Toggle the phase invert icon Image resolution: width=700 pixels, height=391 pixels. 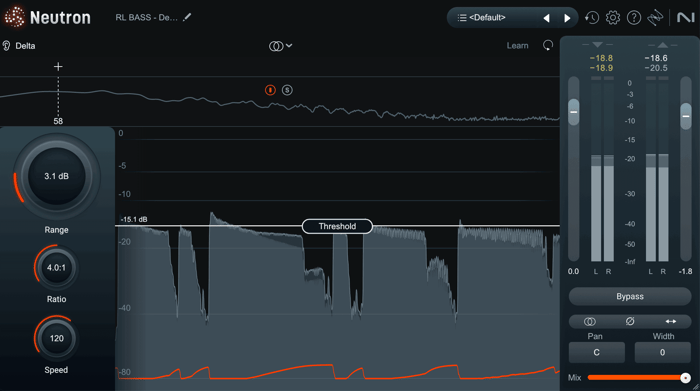630,321
